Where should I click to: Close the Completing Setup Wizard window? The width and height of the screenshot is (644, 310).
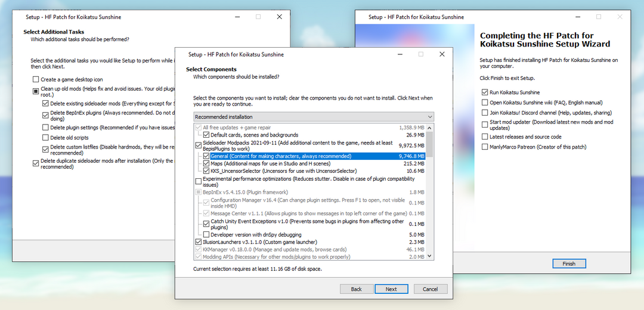621,17
